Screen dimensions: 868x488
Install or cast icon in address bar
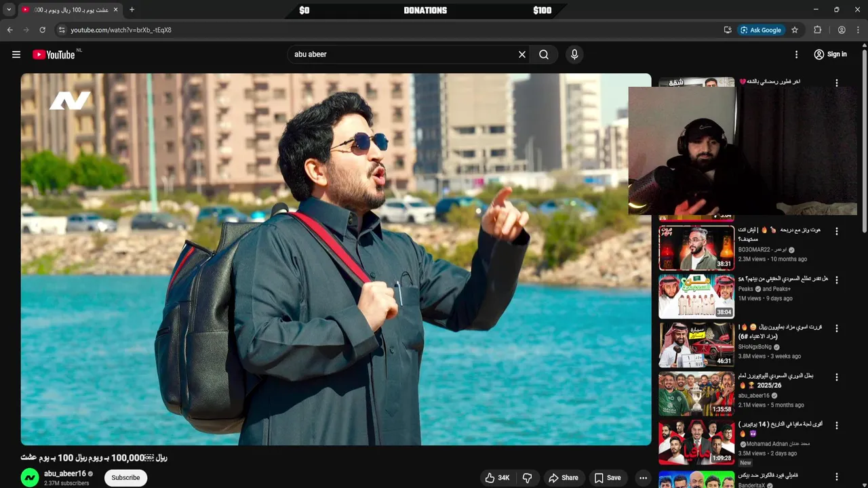728,30
